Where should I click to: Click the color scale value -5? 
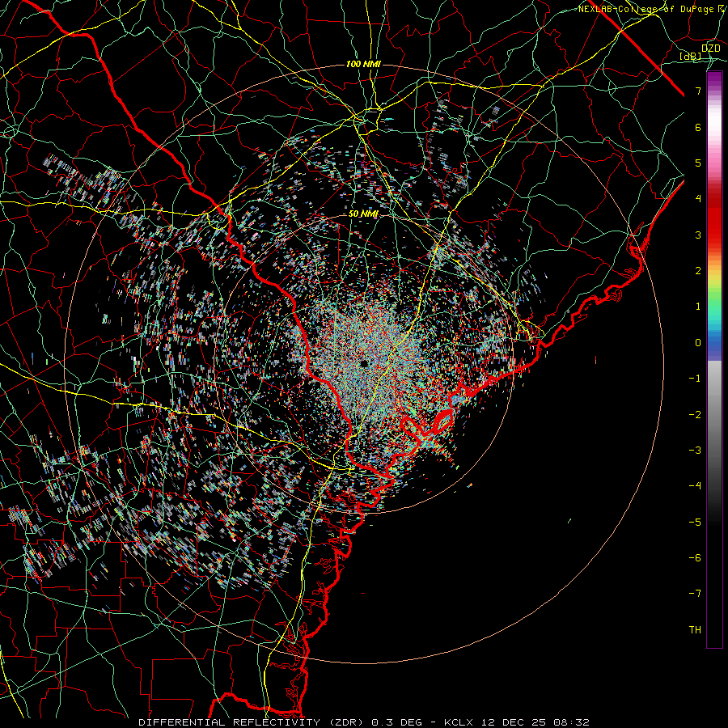695,523
